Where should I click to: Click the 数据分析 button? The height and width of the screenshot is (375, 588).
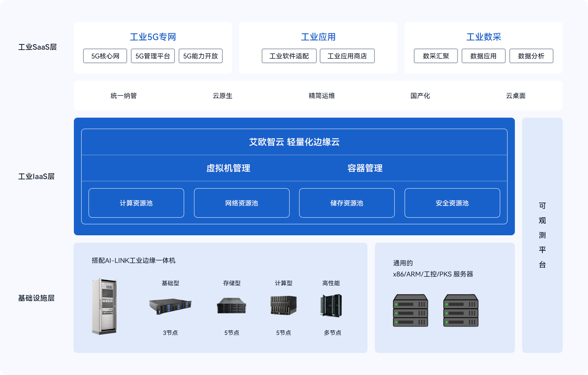pos(531,56)
